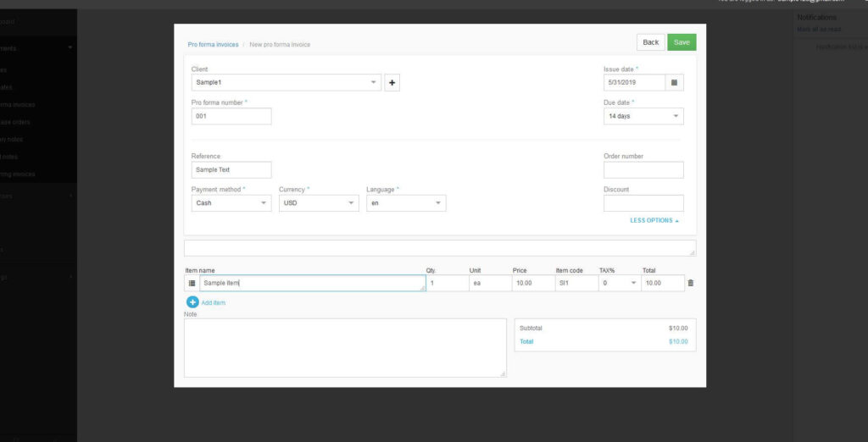Click the Back button

(650, 42)
